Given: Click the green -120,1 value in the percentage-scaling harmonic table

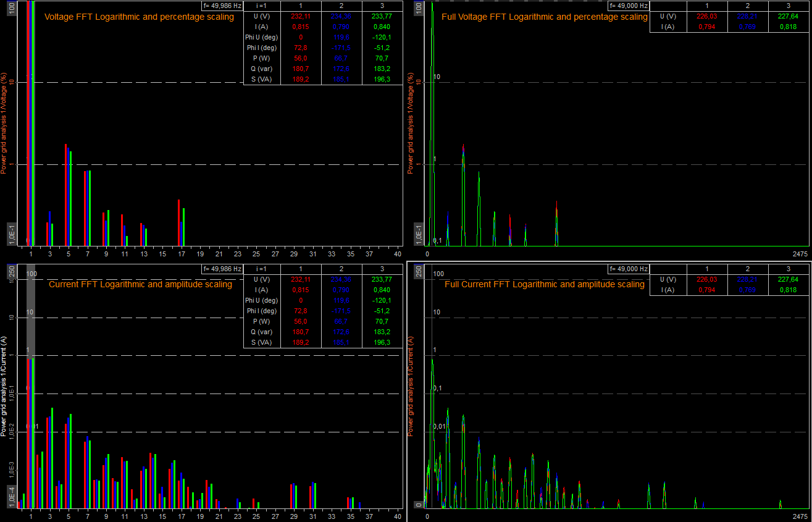Looking at the screenshot, I should pos(382,37).
